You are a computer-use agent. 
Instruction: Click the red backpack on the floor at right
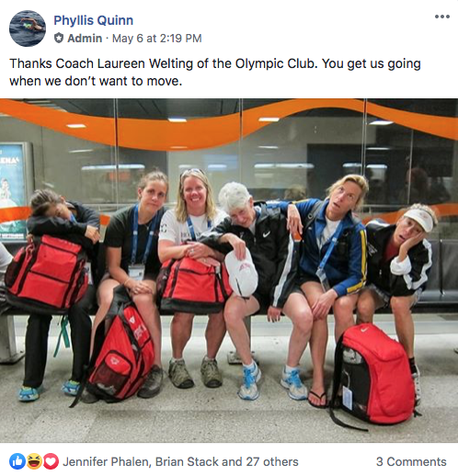tap(374, 375)
